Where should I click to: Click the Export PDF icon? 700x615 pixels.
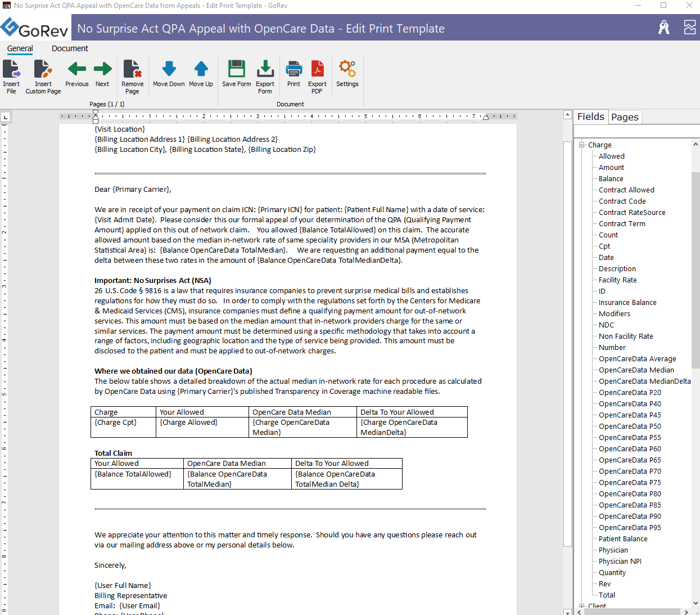tap(317, 69)
